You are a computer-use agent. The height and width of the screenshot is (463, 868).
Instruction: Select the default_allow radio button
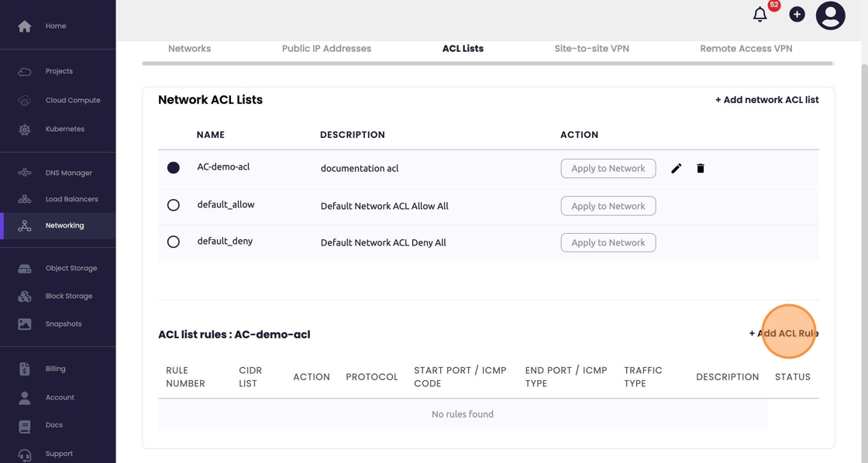174,205
